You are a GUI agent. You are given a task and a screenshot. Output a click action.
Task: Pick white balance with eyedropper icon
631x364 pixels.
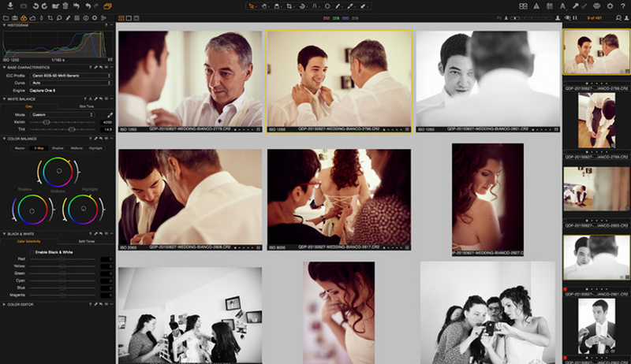click(110, 114)
